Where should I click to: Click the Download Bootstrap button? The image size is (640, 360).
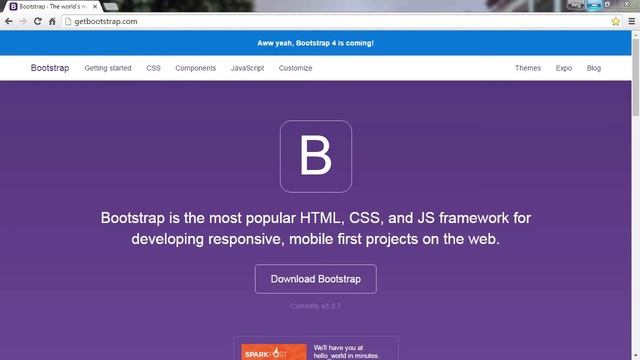click(x=316, y=279)
